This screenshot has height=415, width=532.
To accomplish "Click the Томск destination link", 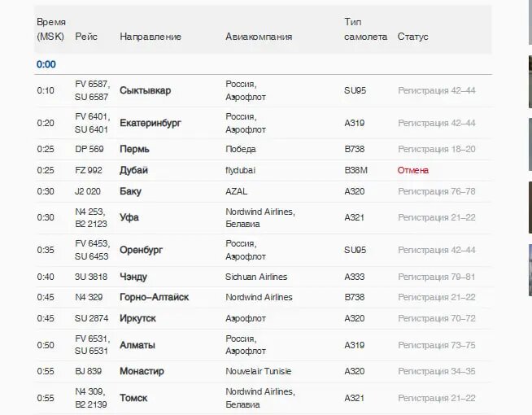I will [x=133, y=398].
